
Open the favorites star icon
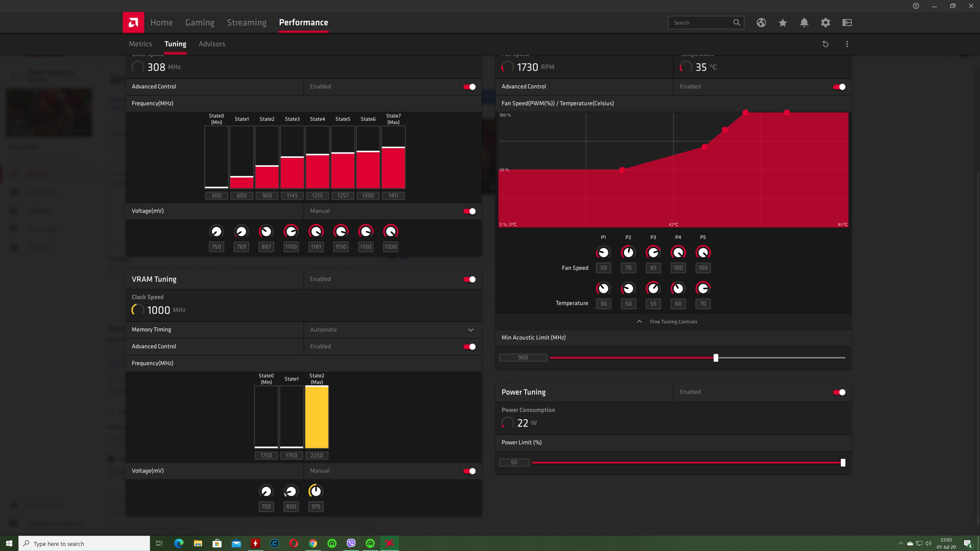782,22
